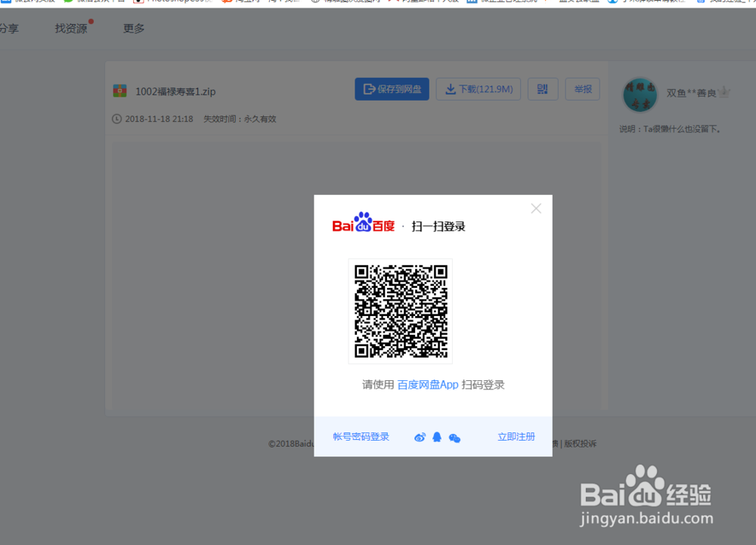Close the Baidu scan login dialog
Viewport: 756px width, 545px height.
click(536, 209)
